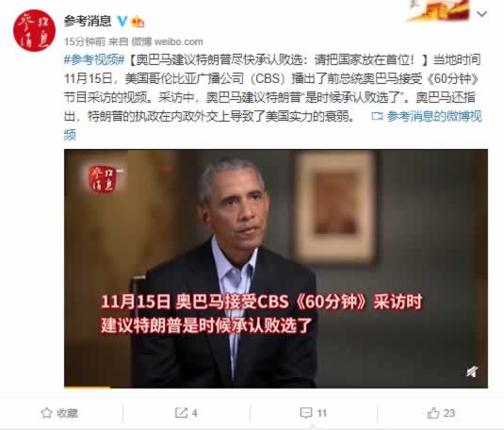Play the Obama interview video
The height and width of the screenshot is (430, 504).
pyautogui.click(x=276, y=269)
